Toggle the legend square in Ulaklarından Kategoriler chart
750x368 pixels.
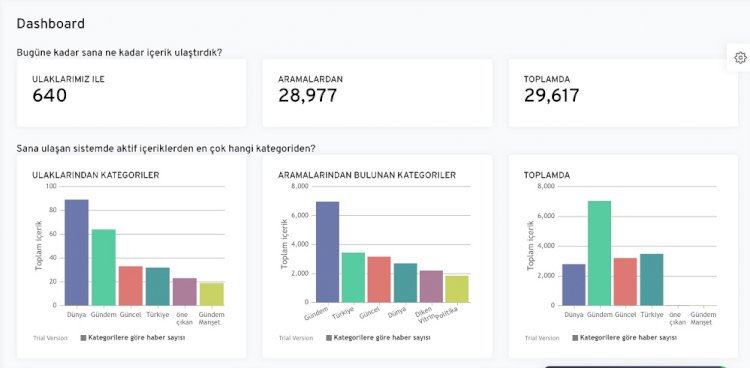[x=83, y=338]
